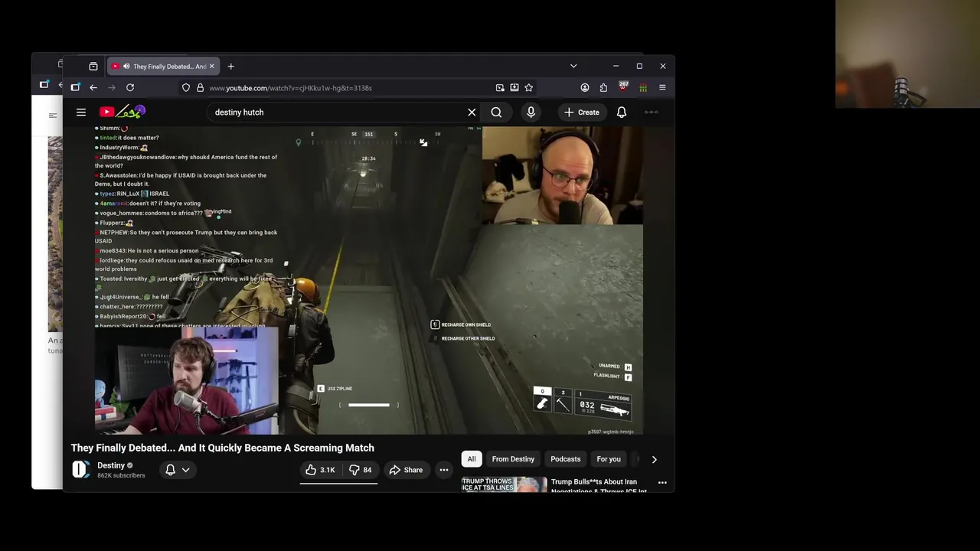Reload the current YouTube page
Image resolution: width=980 pixels, height=551 pixels.
tap(130, 88)
